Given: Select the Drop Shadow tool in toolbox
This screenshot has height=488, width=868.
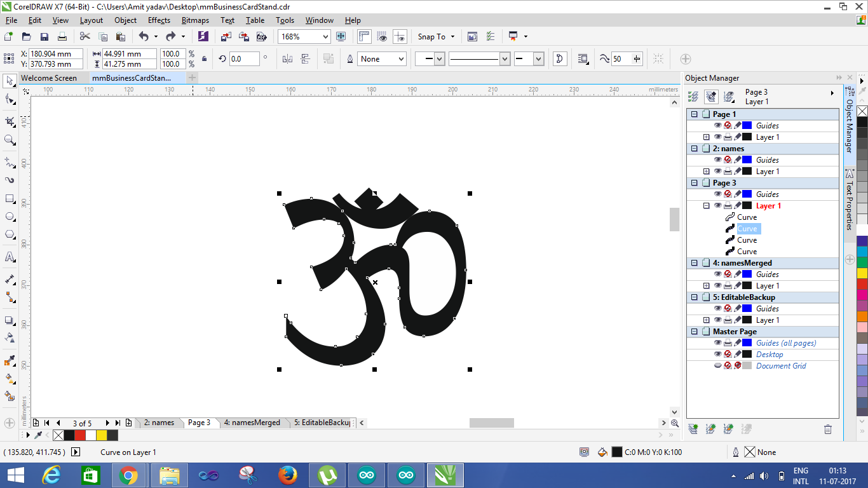Looking at the screenshot, I should tap(10, 320).
